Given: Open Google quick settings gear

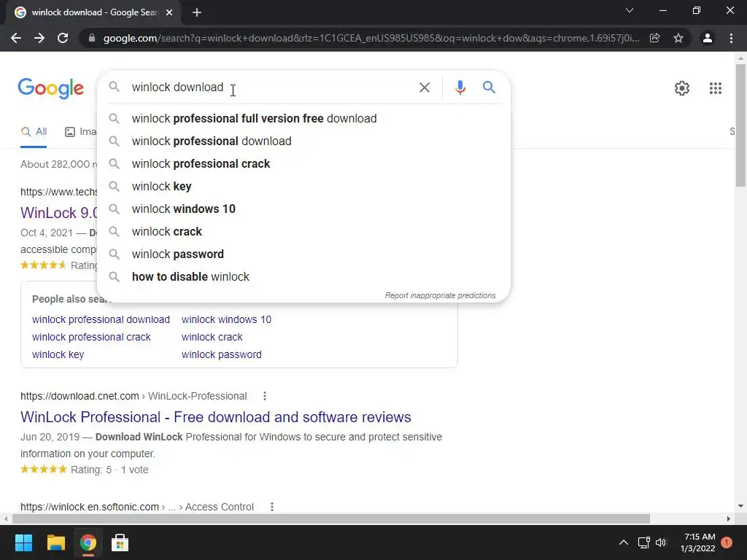Looking at the screenshot, I should point(682,88).
